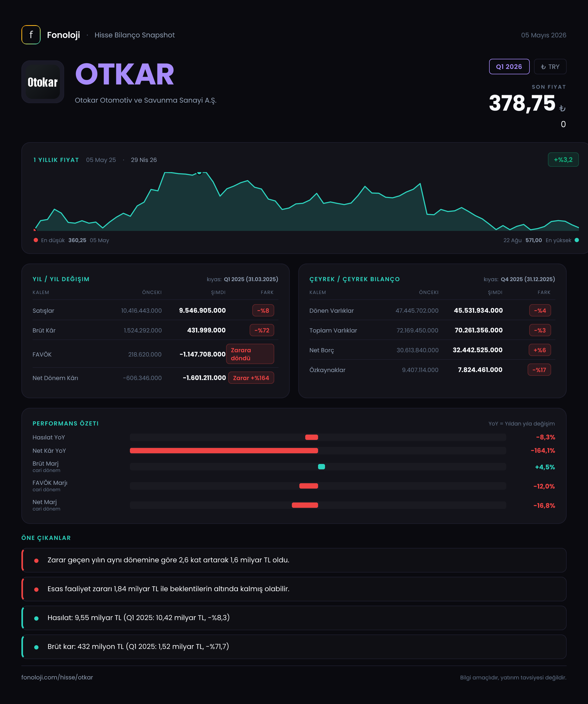Click the 'Esas faaliyet zararı' highlight card

294,589
